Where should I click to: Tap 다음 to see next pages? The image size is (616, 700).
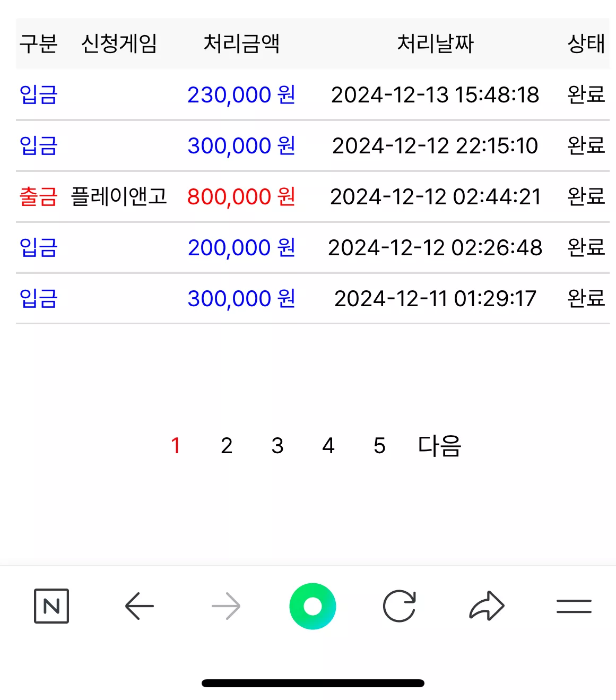click(440, 446)
